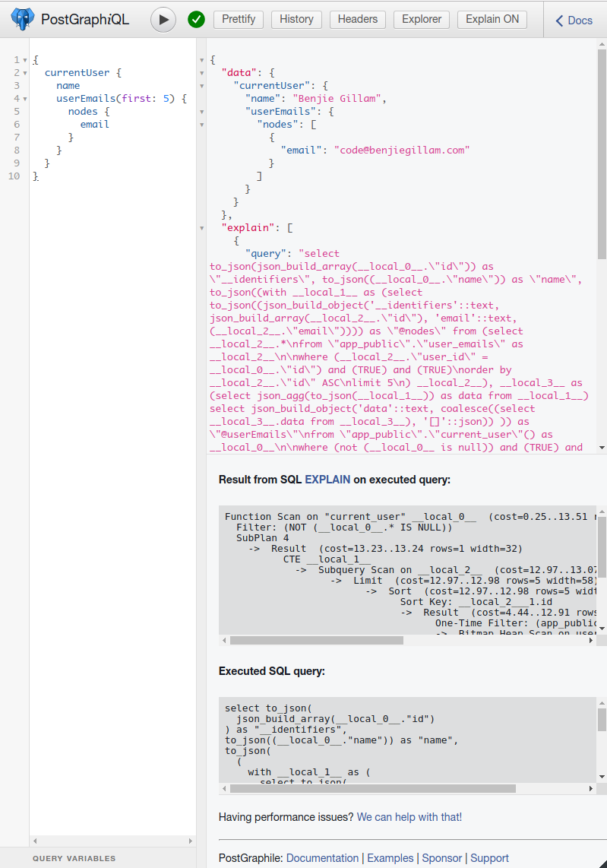Open the Docs sidebar

[x=574, y=21]
